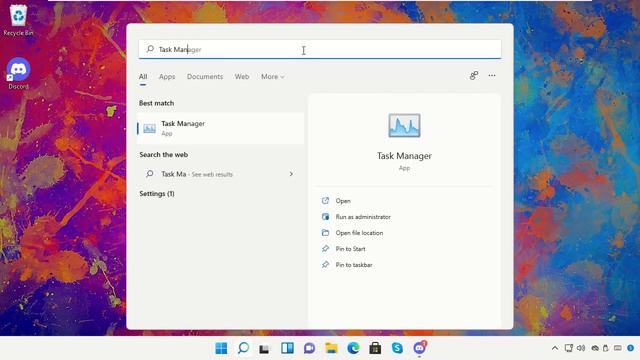Viewport: 640px width, 360px height.
Task: Click the Task Manager icon in Best match
Action: (x=149, y=129)
